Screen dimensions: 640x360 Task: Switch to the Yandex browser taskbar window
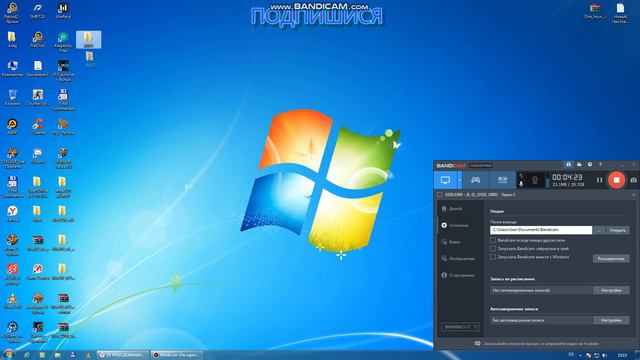tap(122, 355)
